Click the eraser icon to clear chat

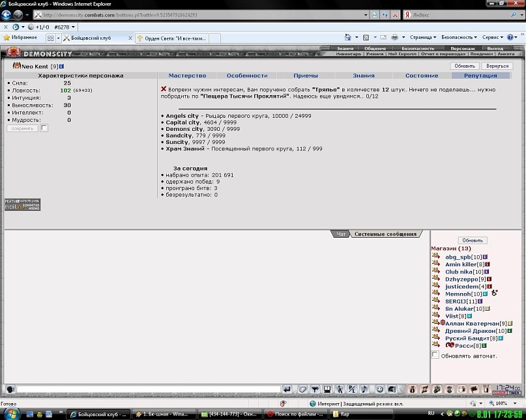(x=302, y=389)
